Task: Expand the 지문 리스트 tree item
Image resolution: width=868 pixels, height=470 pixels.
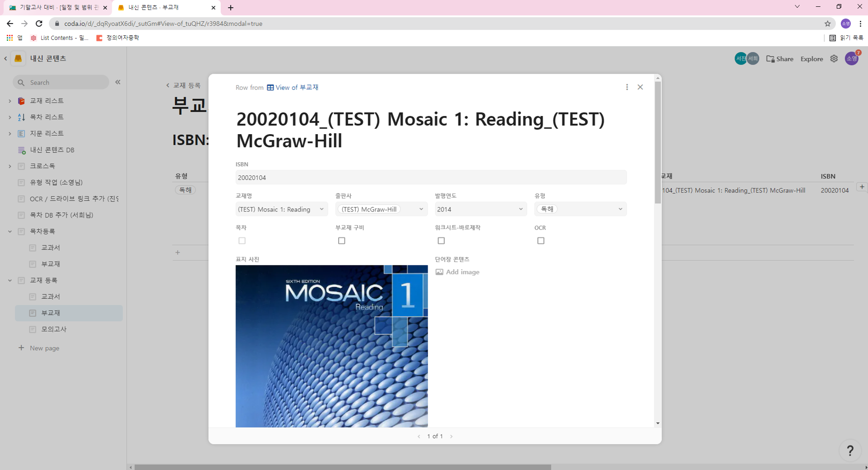Action: tap(10, 133)
